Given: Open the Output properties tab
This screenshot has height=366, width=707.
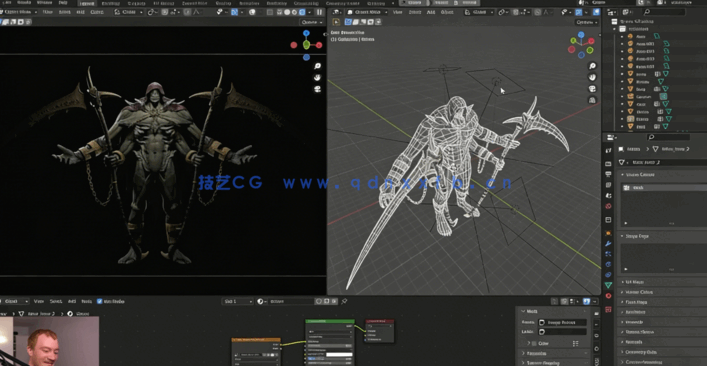Looking at the screenshot, I should pos(608,174).
